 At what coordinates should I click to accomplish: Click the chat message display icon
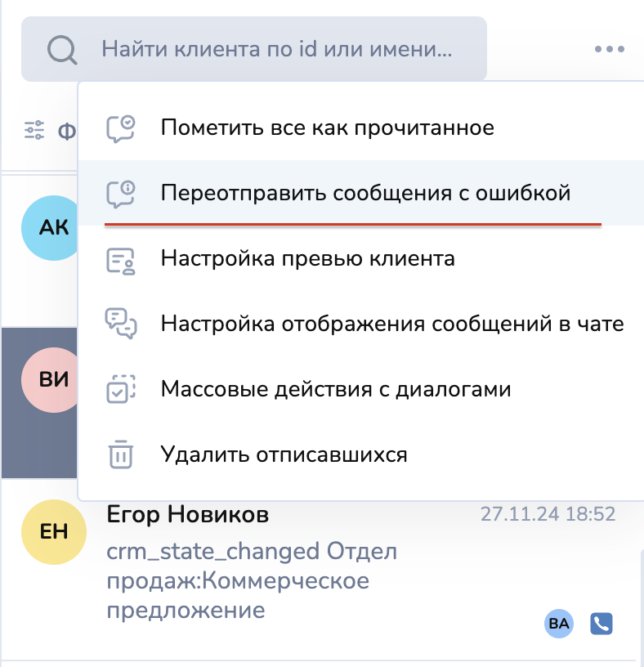pyautogui.click(x=120, y=324)
